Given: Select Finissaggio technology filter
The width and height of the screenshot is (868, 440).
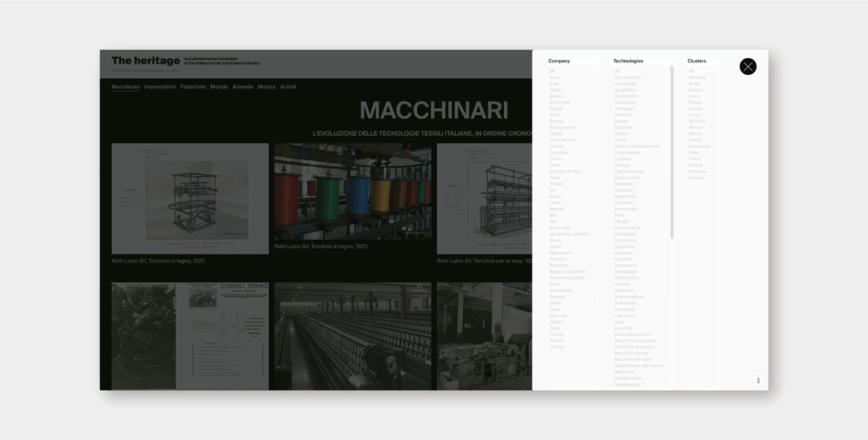Looking at the screenshot, I should click(625, 234).
